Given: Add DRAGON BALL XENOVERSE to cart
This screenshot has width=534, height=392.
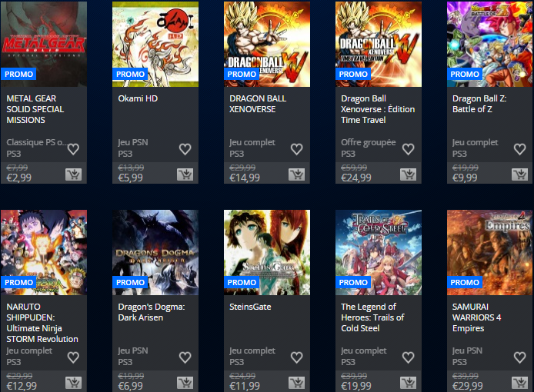Looking at the screenshot, I should (297, 174).
